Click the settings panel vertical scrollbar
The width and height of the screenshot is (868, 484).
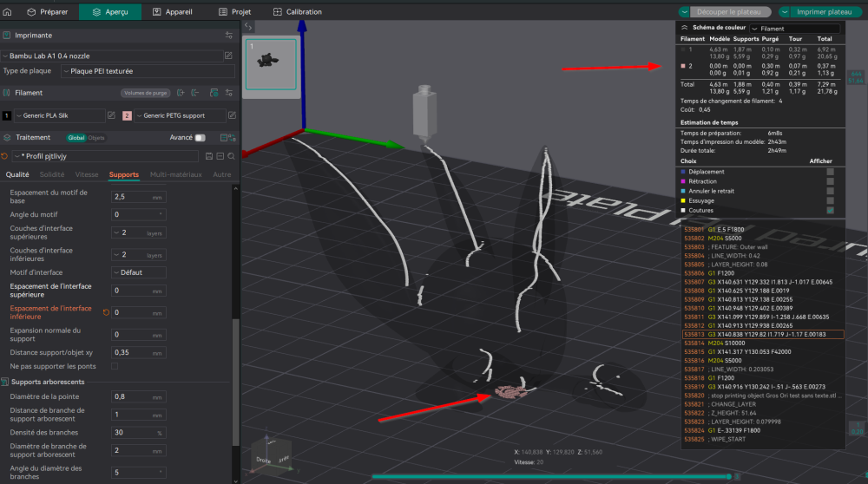click(x=236, y=382)
